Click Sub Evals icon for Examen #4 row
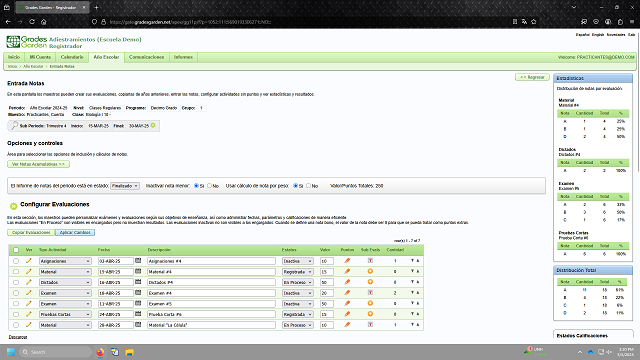 point(370,293)
